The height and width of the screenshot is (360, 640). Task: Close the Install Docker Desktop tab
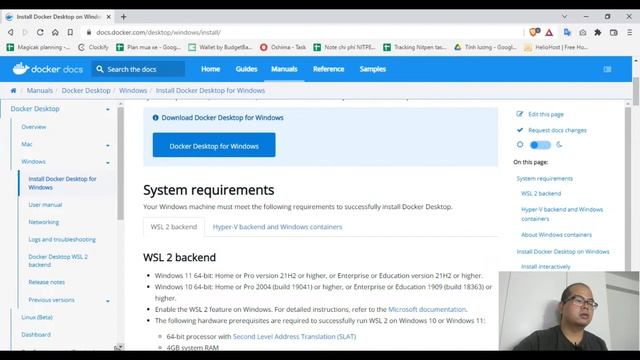[x=109, y=17]
